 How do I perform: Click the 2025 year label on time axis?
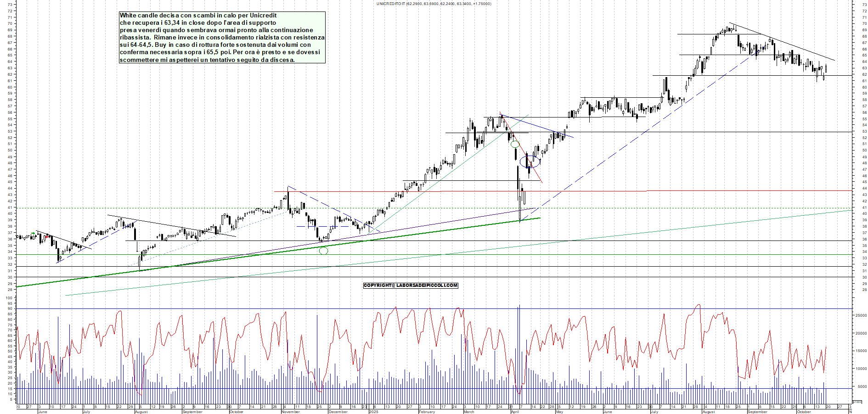pos(373,412)
